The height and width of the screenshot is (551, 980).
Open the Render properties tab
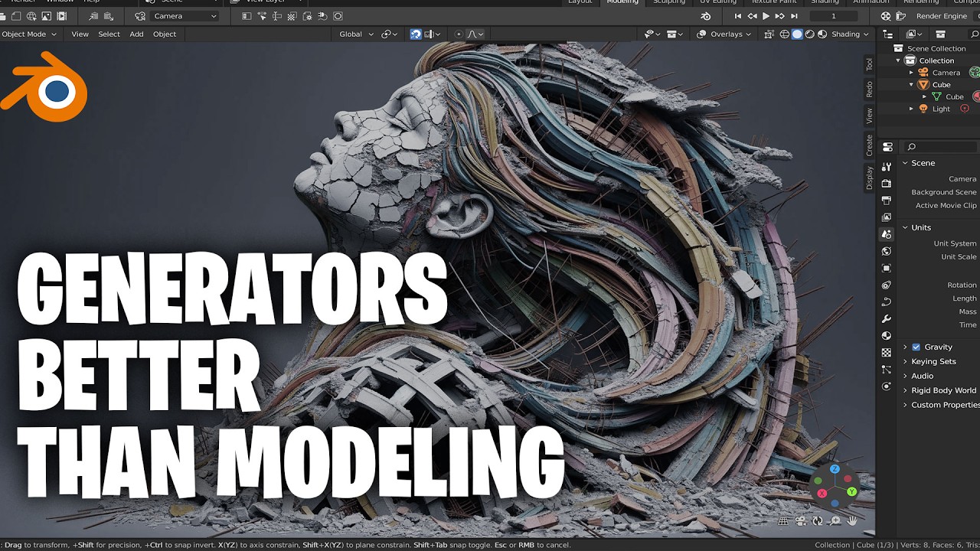[887, 184]
